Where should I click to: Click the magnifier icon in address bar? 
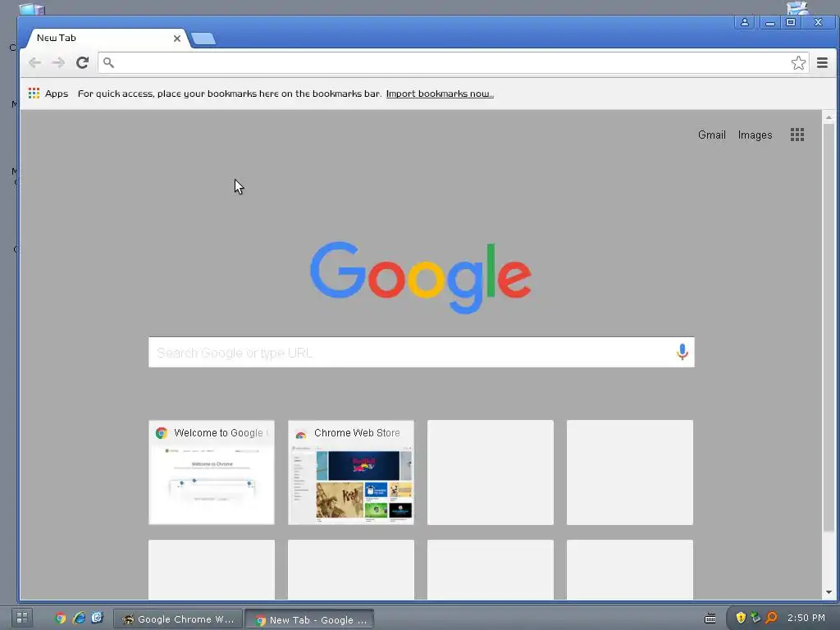(x=109, y=62)
